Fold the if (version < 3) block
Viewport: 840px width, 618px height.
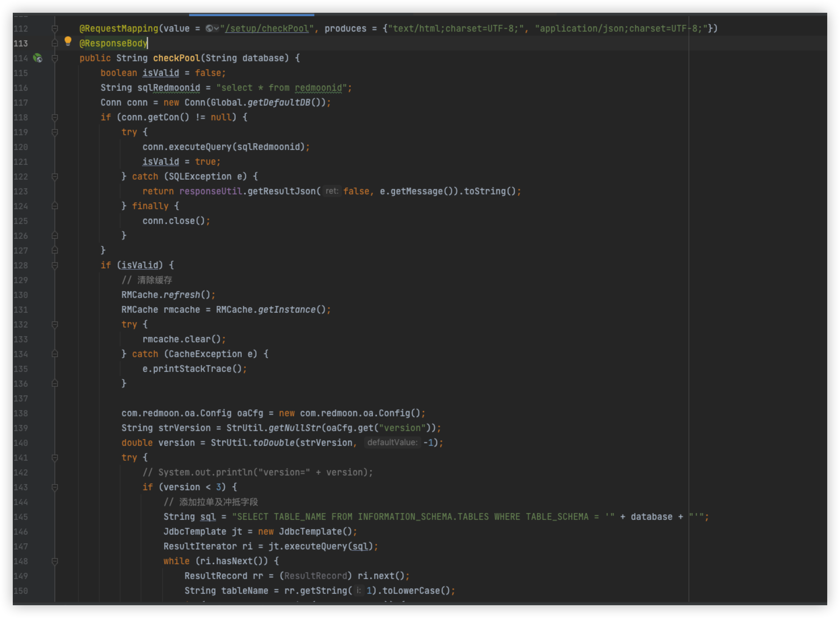[55, 487]
